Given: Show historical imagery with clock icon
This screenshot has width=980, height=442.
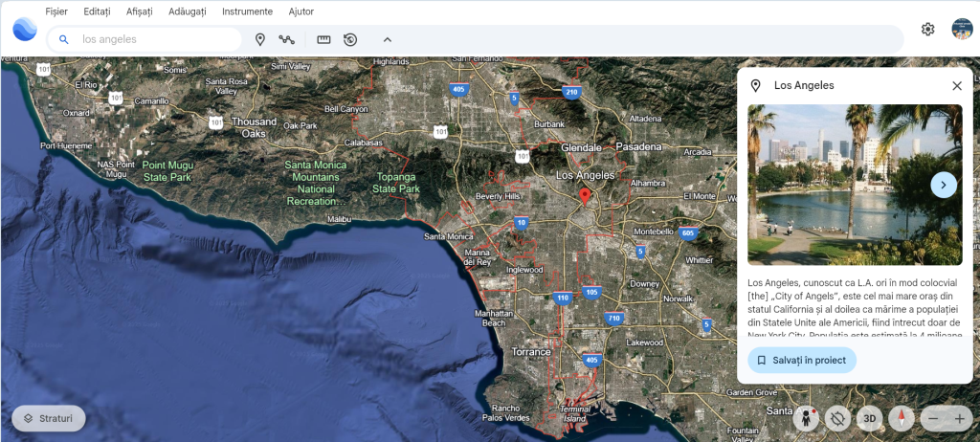Looking at the screenshot, I should [x=350, y=39].
